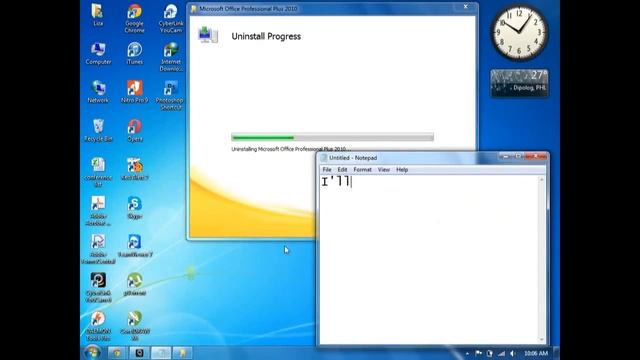640x360 pixels.
Task: Minimize the Notepad window
Action: coord(505,156)
